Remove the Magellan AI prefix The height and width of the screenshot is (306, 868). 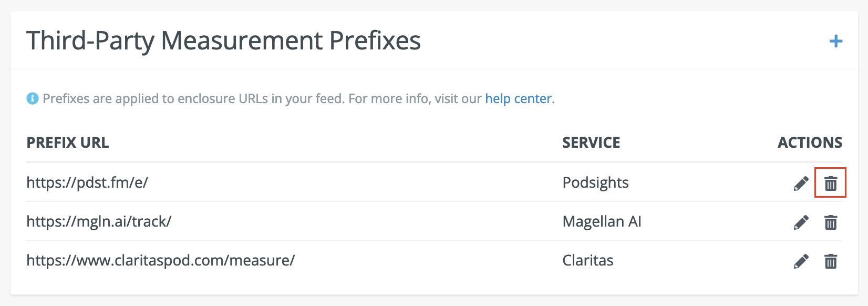pos(830,222)
